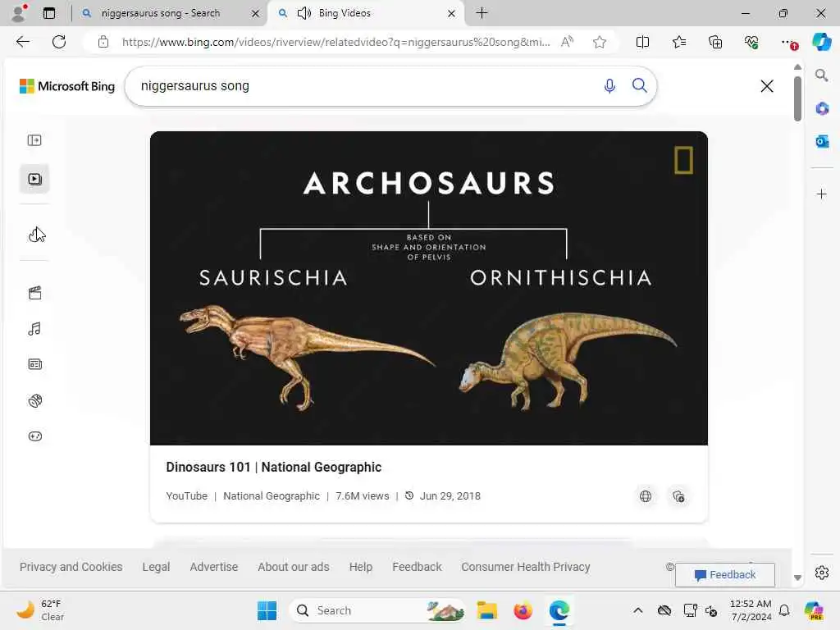Open the News videos category

34,364
